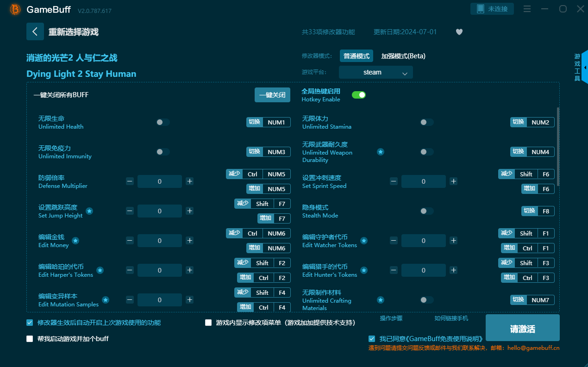
Task: Click Ctrl F1 increase hotkey Watcher Tokens
Action: point(528,248)
